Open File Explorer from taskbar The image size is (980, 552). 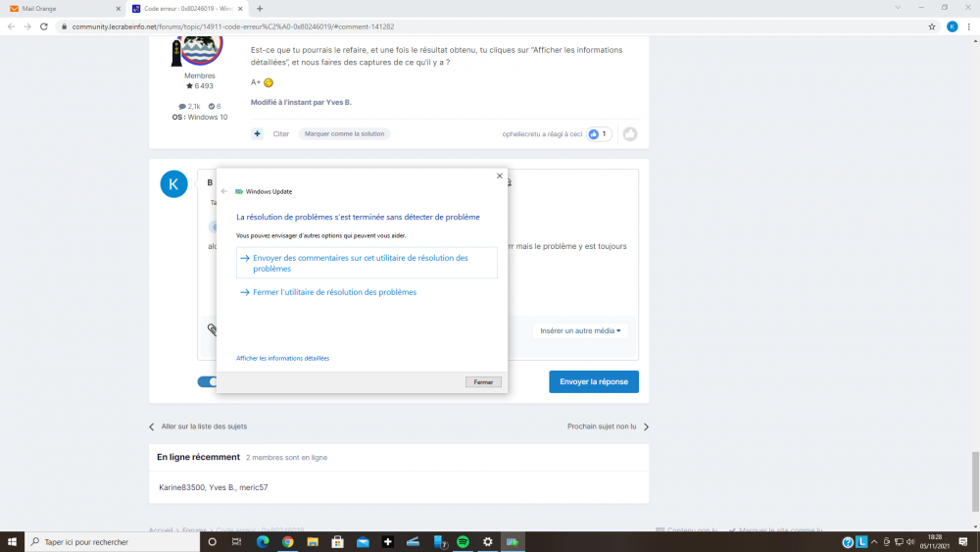point(313,541)
